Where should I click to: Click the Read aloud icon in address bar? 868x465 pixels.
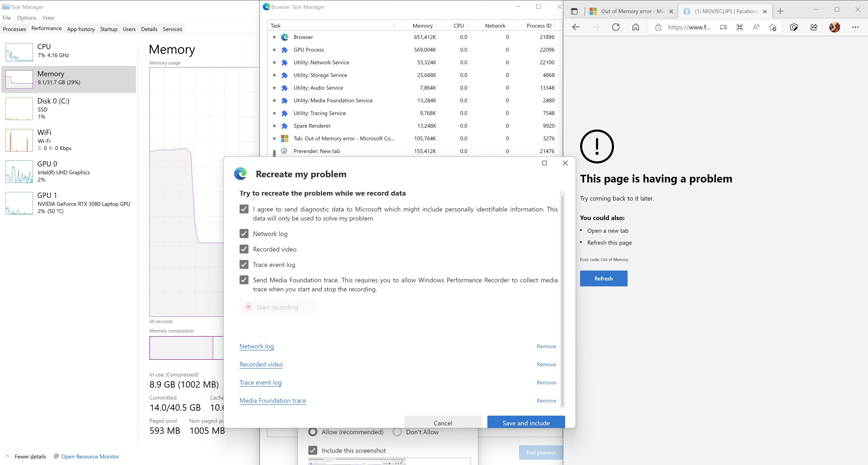coord(756,27)
